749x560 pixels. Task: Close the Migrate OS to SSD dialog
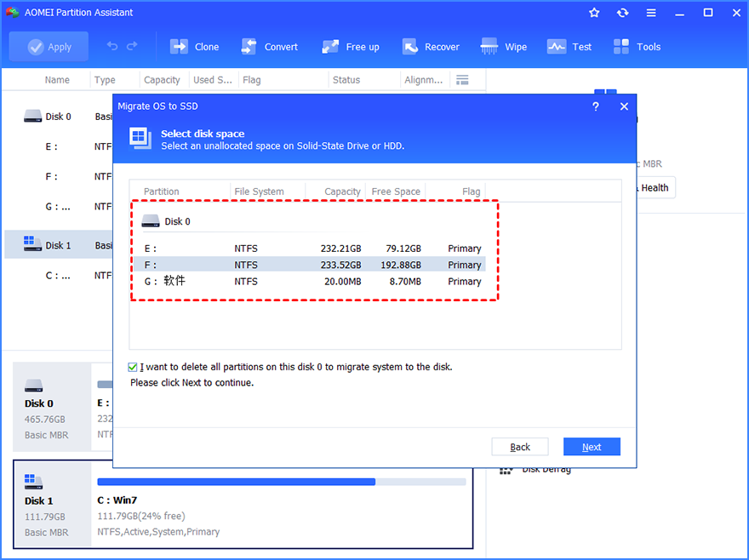(624, 106)
